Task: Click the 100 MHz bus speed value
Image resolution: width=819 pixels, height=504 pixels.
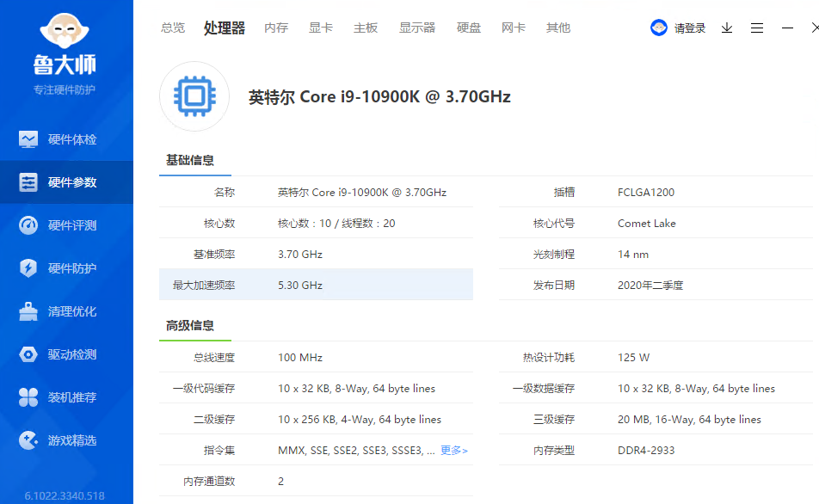Action: coord(300,358)
